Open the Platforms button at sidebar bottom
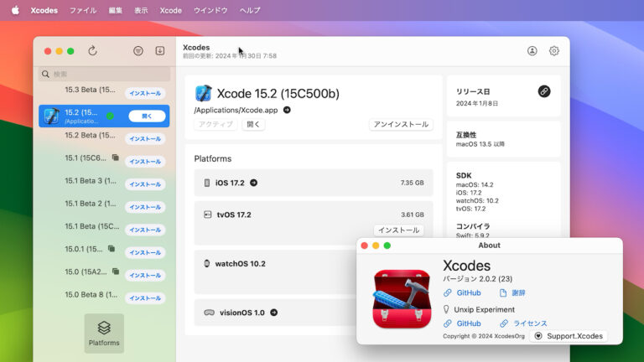 [x=104, y=334]
